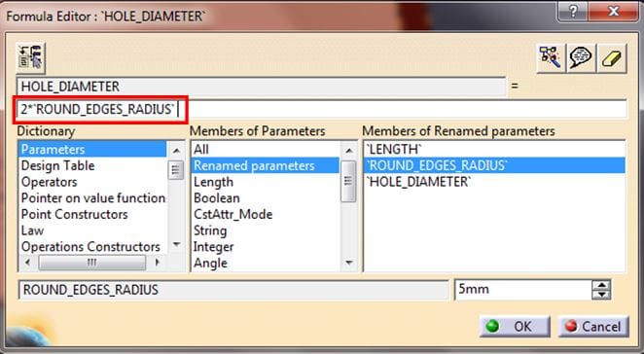This screenshot has width=644, height=354.
Task: Edit the 5mm value field
Action: pos(522,290)
